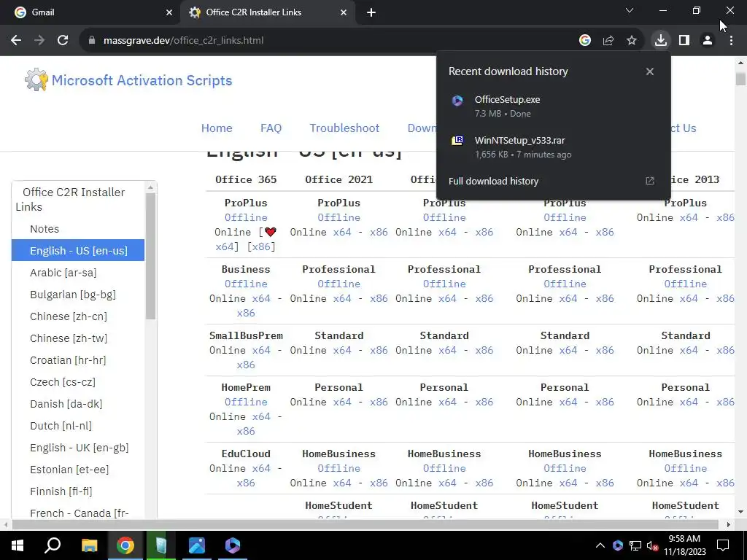Open the FAQ nav menu item
The image size is (747, 560).
[x=271, y=128]
